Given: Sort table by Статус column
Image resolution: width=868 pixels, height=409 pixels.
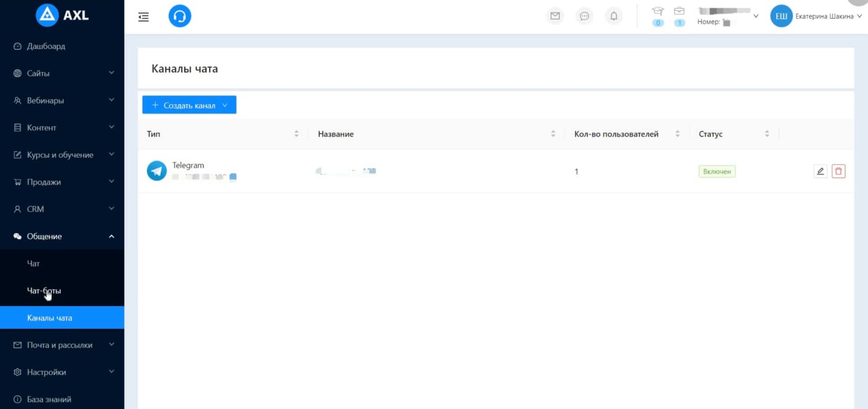Looking at the screenshot, I should pyautogui.click(x=767, y=134).
